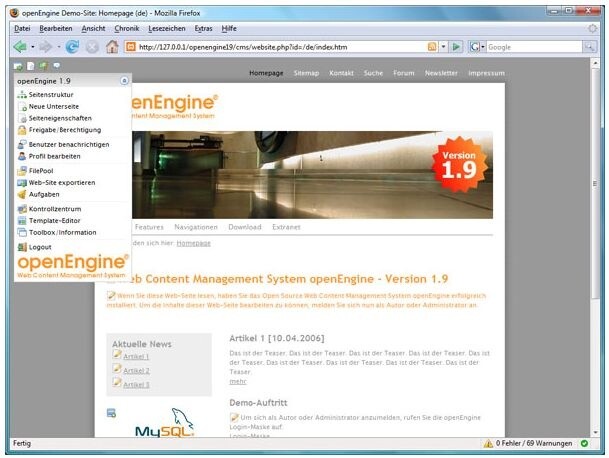Viewport: 609px width, 458px height.
Task: Click the green check icon in status bar
Action: pyautogui.click(x=585, y=443)
